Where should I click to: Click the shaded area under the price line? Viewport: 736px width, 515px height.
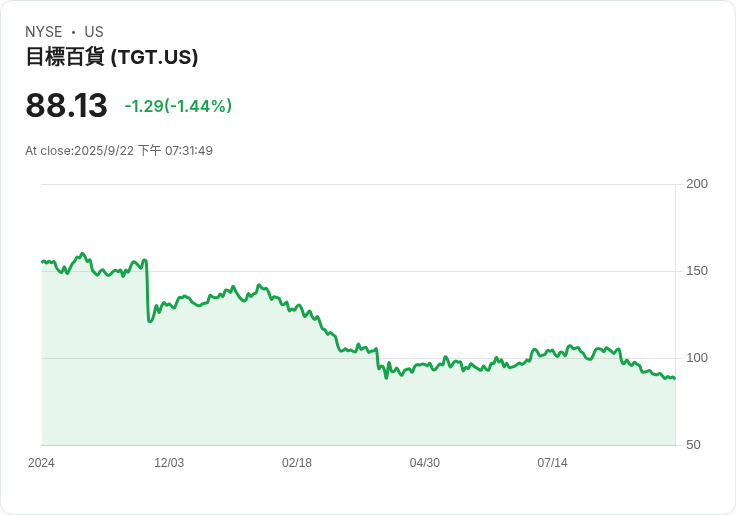point(300,400)
